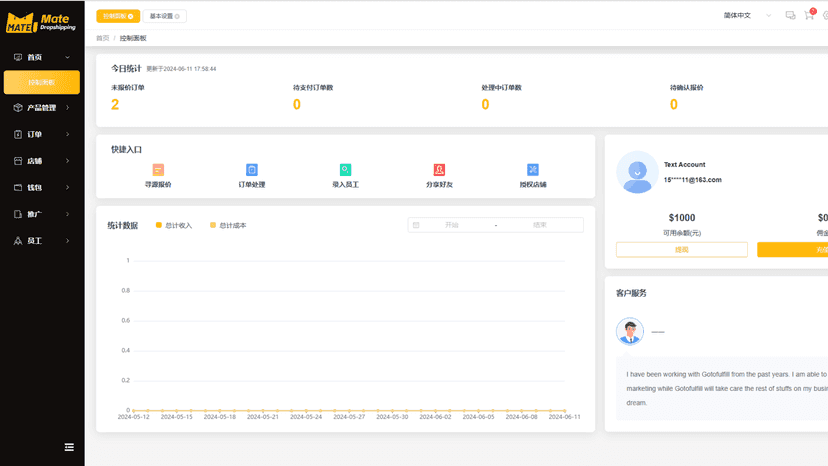Click the 更新于2024-06-11 timestamp
Image resolution: width=828 pixels, height=466 pixels.
tap(181, 69)
